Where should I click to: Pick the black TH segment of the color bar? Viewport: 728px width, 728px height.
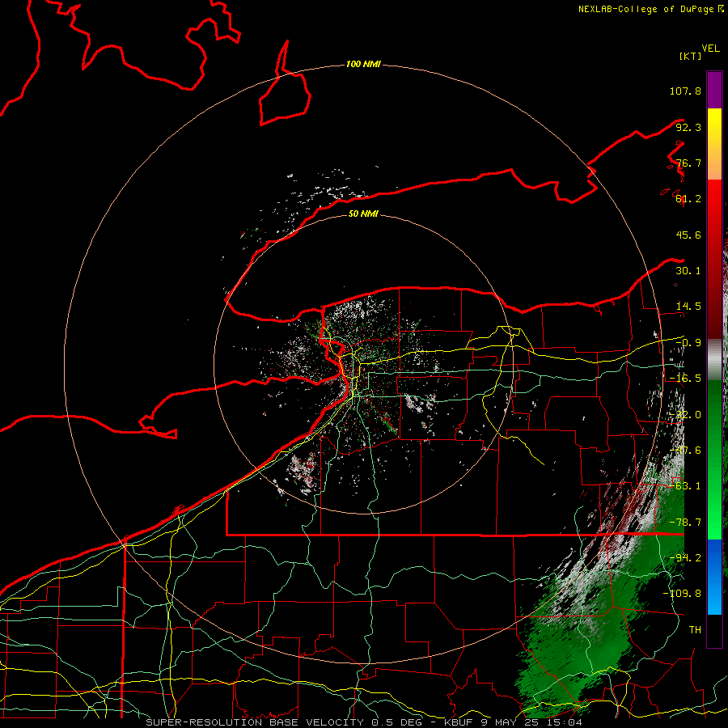click(714, 630)
